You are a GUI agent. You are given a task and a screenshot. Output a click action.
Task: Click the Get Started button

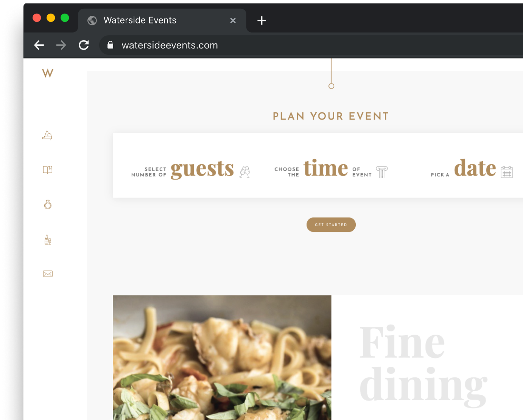331,225
